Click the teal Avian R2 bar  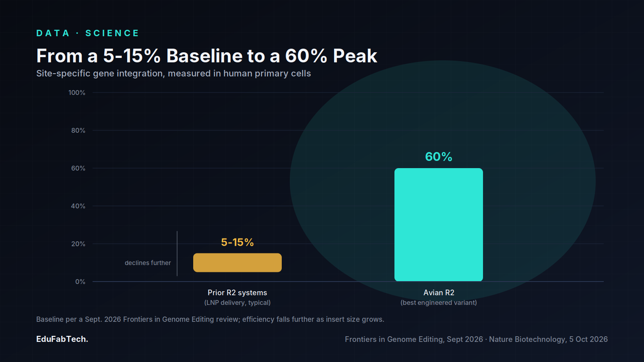tap(439, 224)
